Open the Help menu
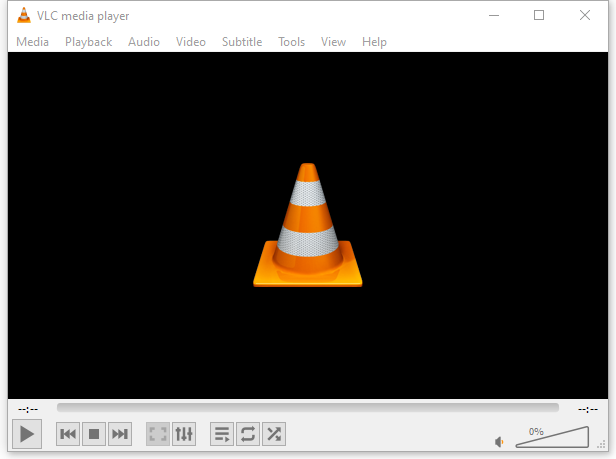 pos(374,42)
